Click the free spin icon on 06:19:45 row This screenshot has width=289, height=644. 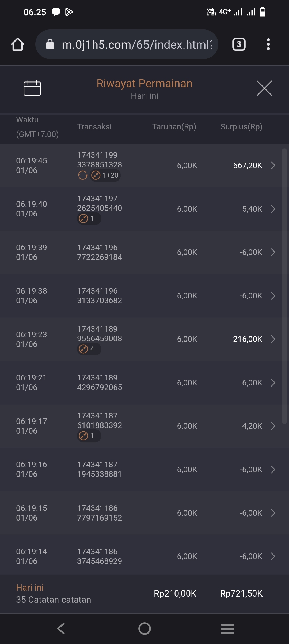pos(83,175)
